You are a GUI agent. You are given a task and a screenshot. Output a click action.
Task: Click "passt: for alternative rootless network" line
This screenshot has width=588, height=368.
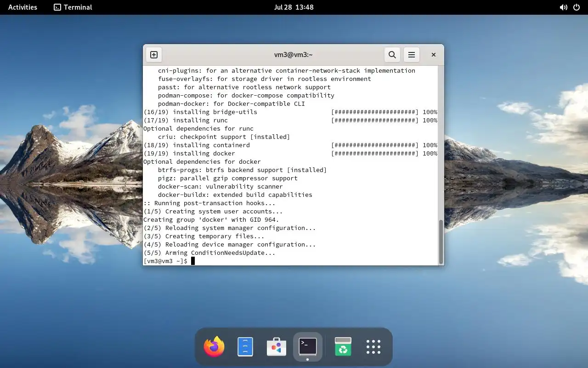click(244, 87)
